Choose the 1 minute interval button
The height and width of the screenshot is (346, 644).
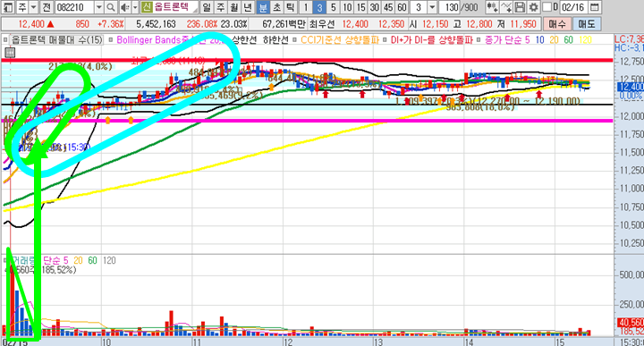coord(306,7)
